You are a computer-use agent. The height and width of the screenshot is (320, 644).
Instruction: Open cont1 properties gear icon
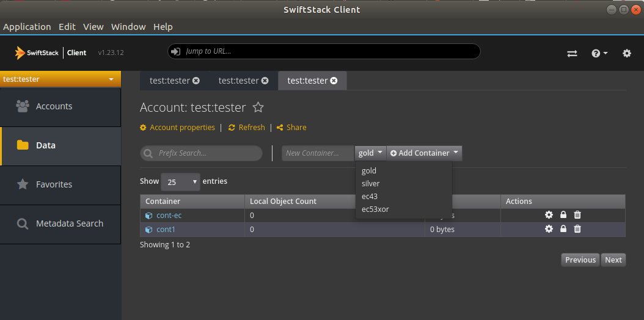[x=549, y=229]
